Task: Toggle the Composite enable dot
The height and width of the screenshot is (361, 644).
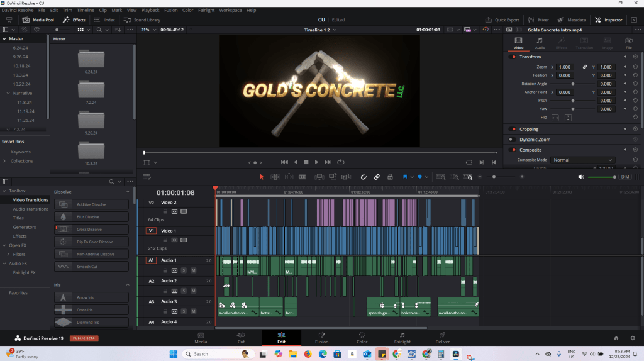Action: (x=513, y=150)
